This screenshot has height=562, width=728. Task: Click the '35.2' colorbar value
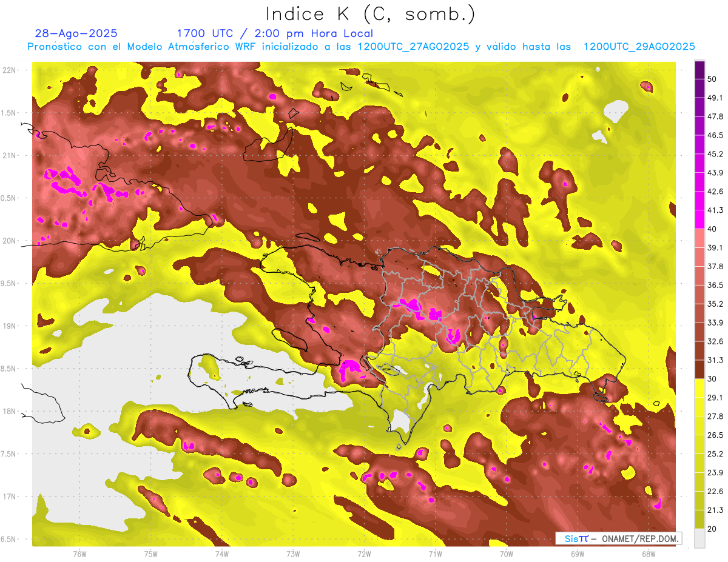715,304
